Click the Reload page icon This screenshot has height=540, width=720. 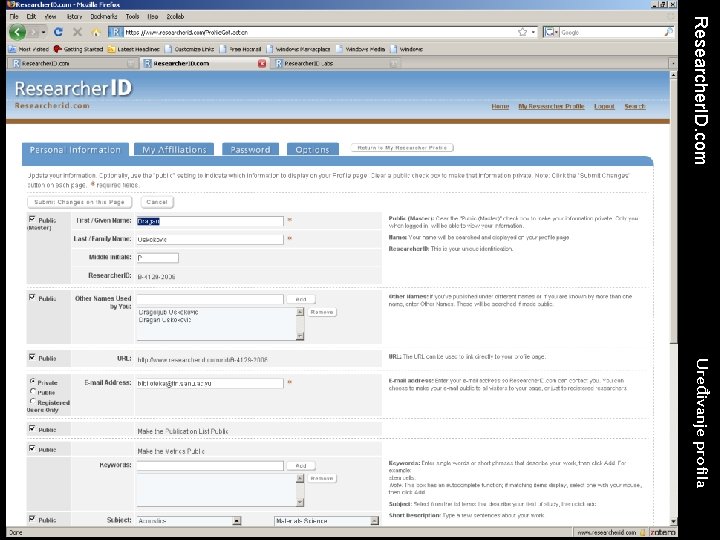click(58, 32)
